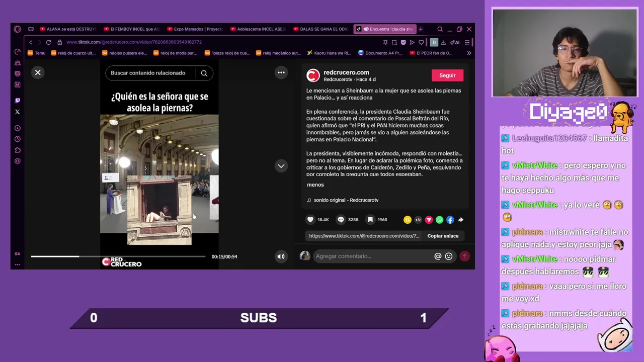
Task: Open Opera GX main menu logo
Action: pos(17,29)
